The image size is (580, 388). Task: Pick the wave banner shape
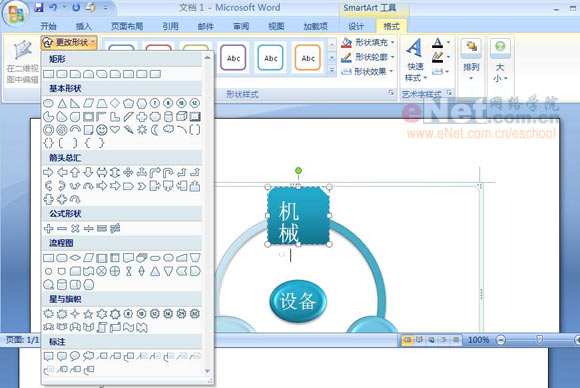click(x=128, y=327)
